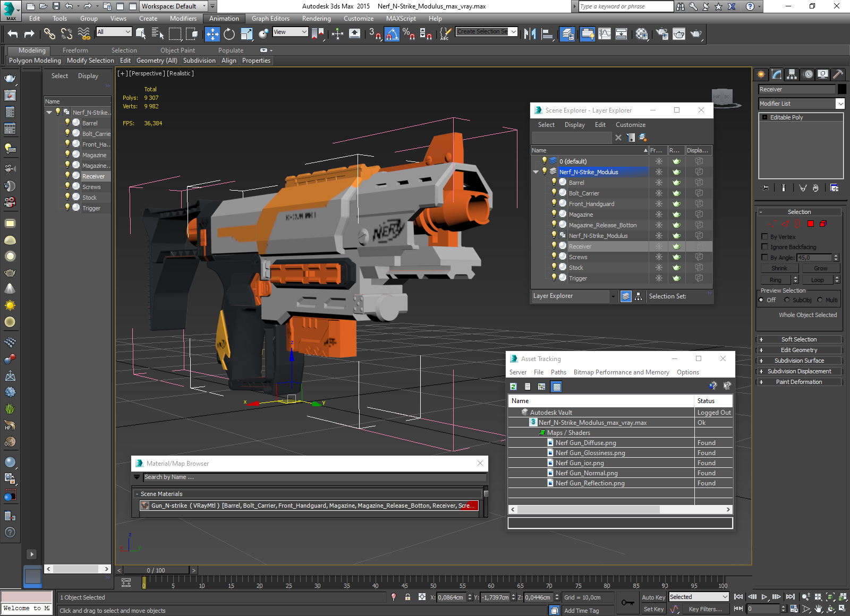Click the Render Setup icon
Screen dimensions: 850x616
661,34
